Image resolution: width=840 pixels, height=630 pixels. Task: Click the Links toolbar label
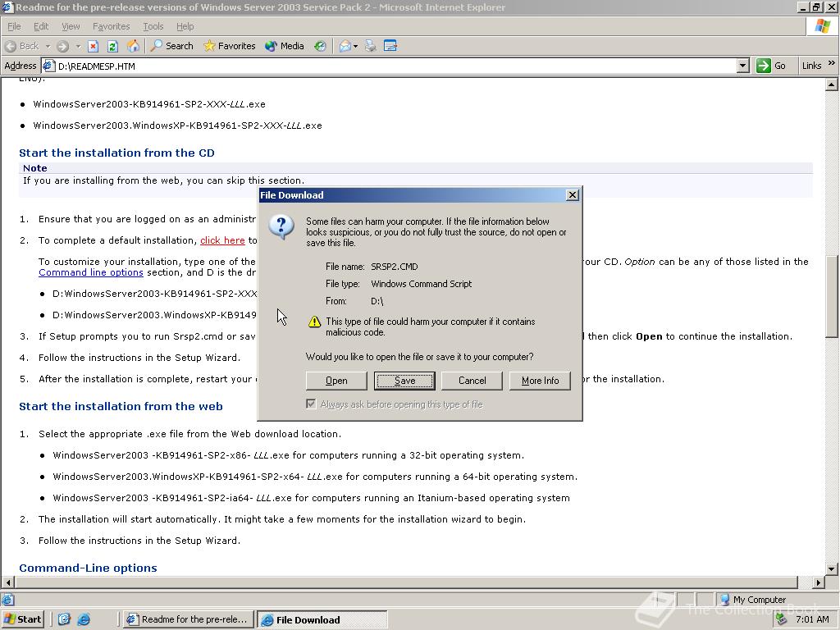pos(811,66)
